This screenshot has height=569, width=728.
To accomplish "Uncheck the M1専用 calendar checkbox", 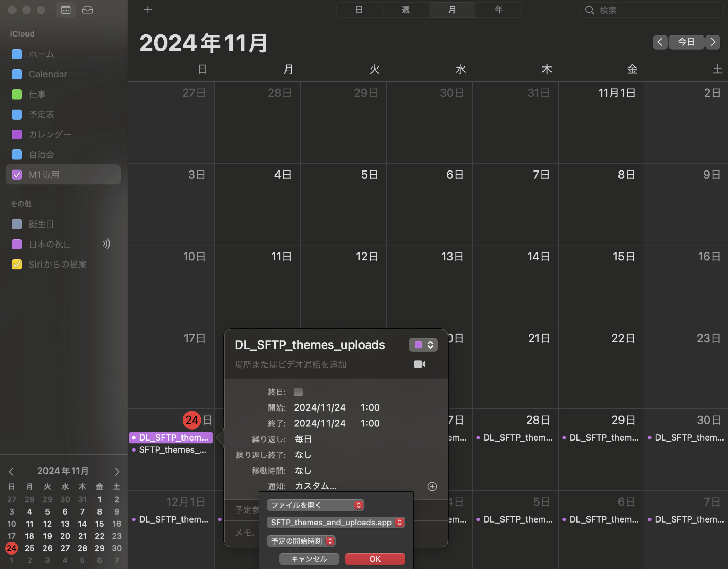I will (x=17, y=175).
